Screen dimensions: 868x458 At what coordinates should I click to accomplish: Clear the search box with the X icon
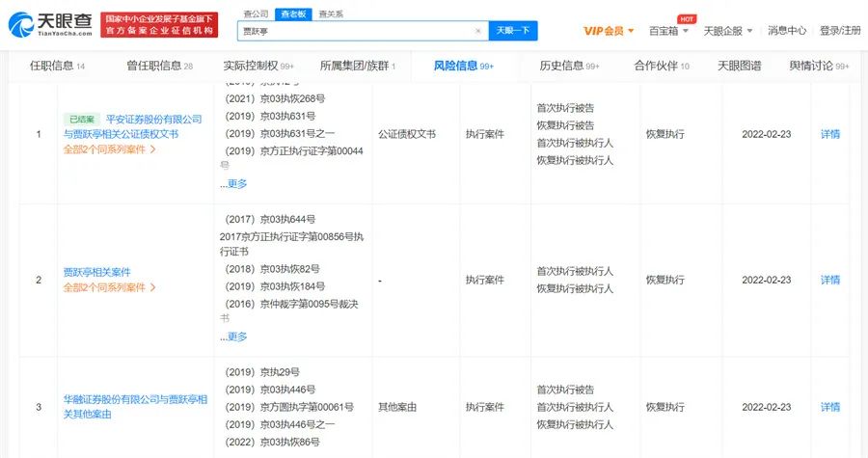pyautogui.click(x=478, y=31)
